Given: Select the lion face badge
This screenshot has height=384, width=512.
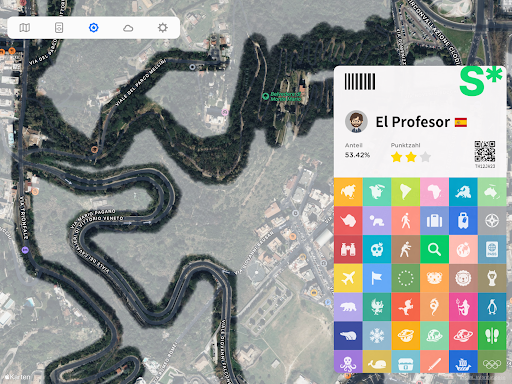Looking at the screenshot, I should click(x=463, y=278).
